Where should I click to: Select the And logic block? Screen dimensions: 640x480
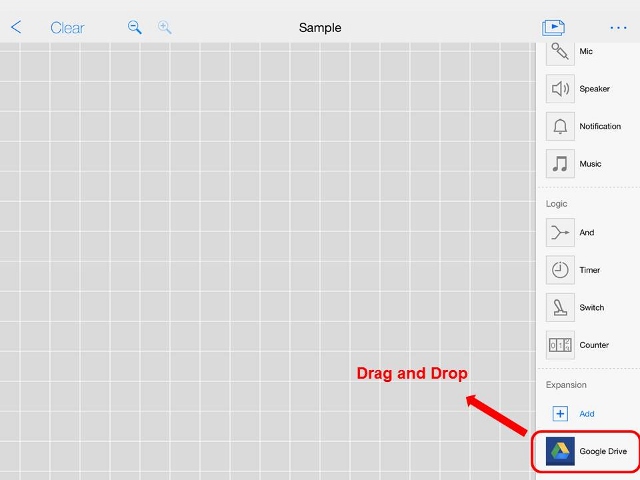click(x=560, y=232)
